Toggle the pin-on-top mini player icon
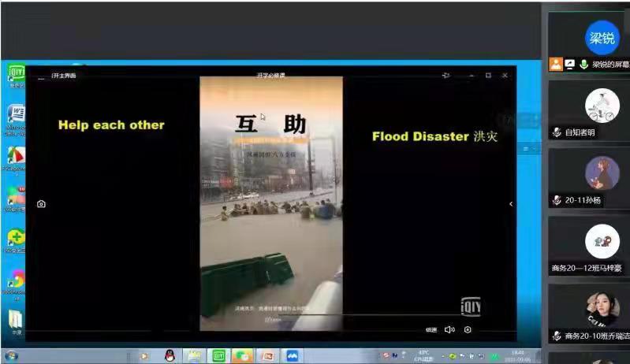This screenshot has height=364, width=630. [446, 76]
